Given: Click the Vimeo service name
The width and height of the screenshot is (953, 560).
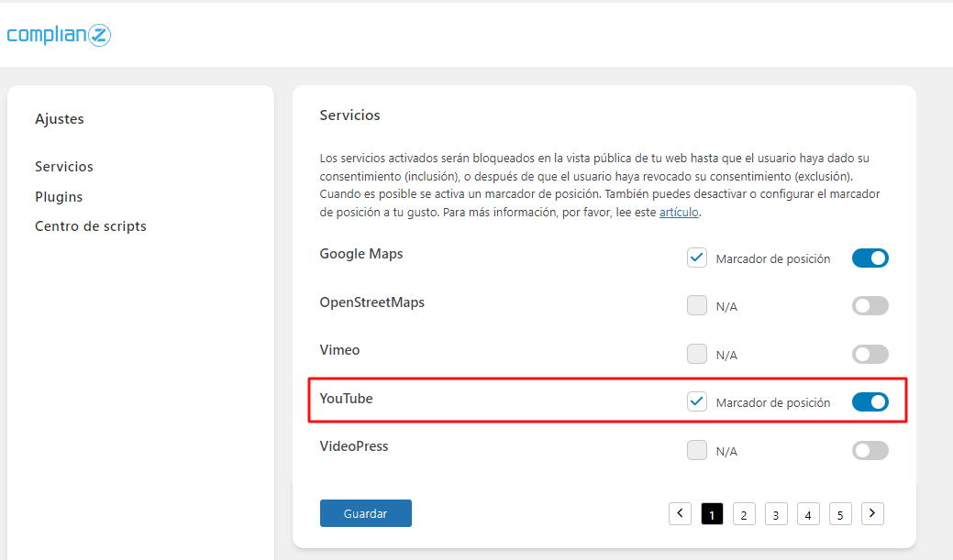Looking at the screenshot, I should [339, 350].
